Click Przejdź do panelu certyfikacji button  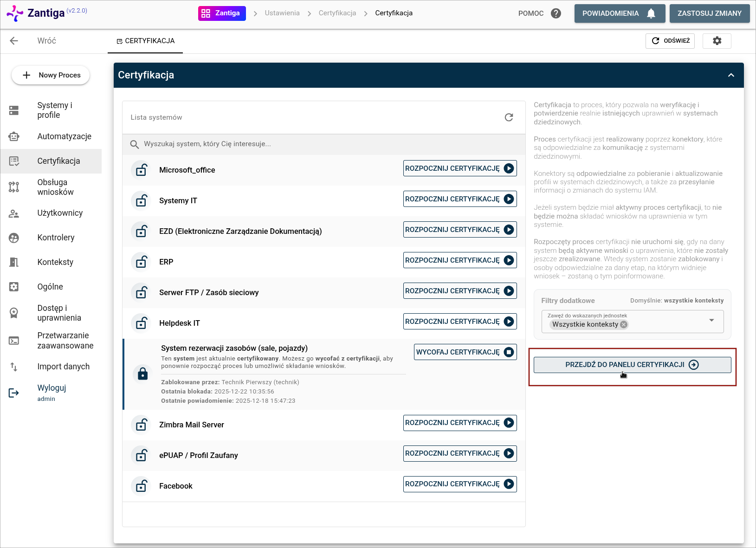click(632, 365)
